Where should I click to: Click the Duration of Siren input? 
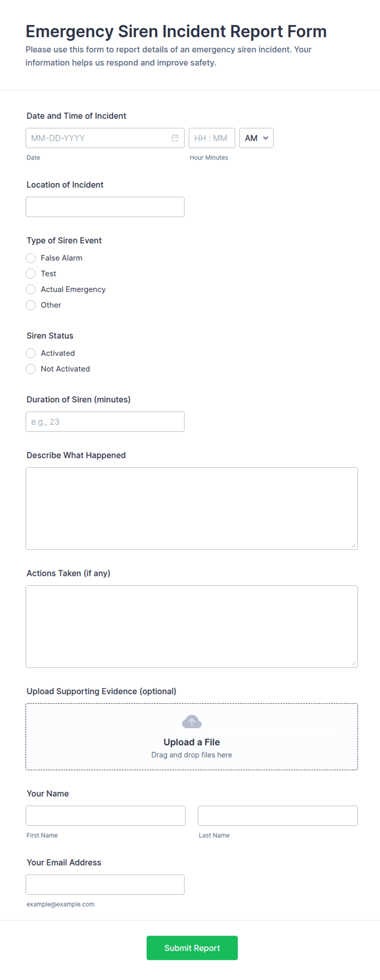click(x=105, y=422)
